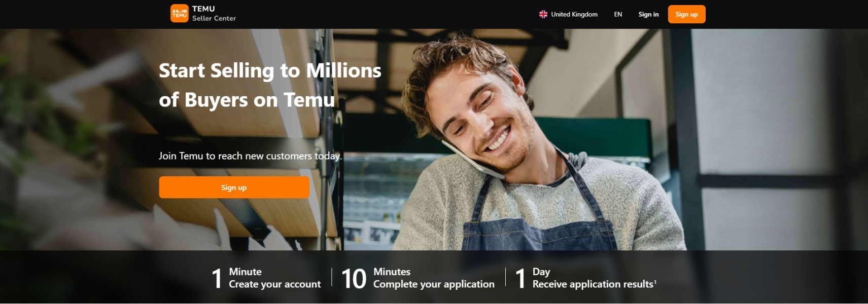
Task: Click the 'Join Temu to reach new customers today' text
Action: (251, 156)
